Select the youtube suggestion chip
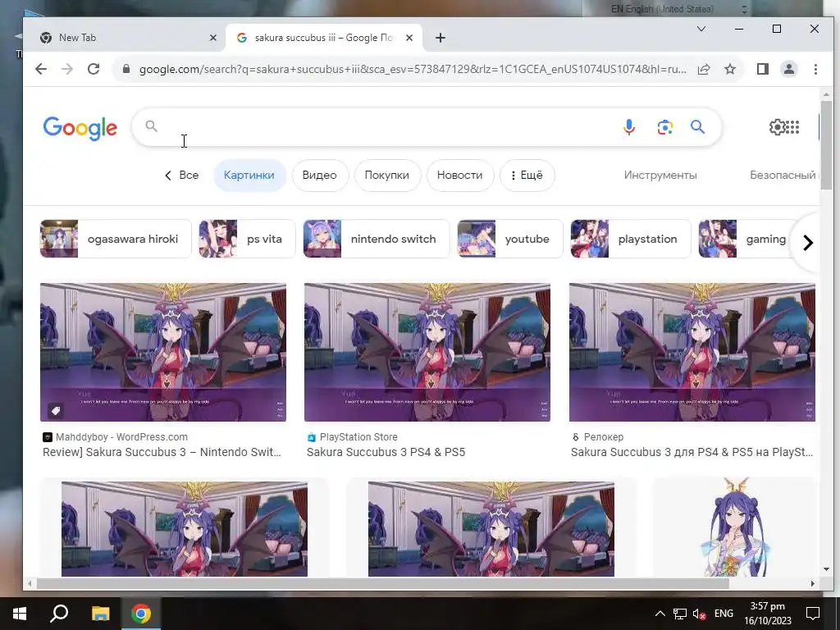Viewport: 840px width, 630px height. (510, 239)
